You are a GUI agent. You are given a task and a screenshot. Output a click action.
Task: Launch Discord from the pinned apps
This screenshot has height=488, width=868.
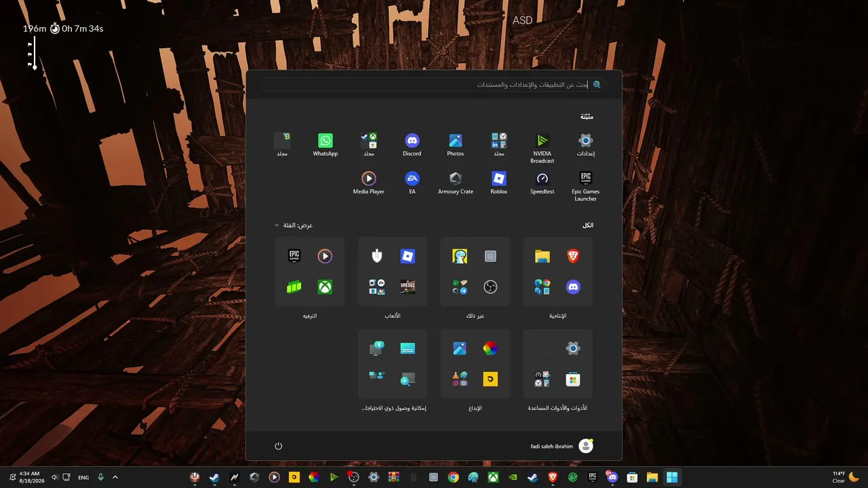[412, 145]
